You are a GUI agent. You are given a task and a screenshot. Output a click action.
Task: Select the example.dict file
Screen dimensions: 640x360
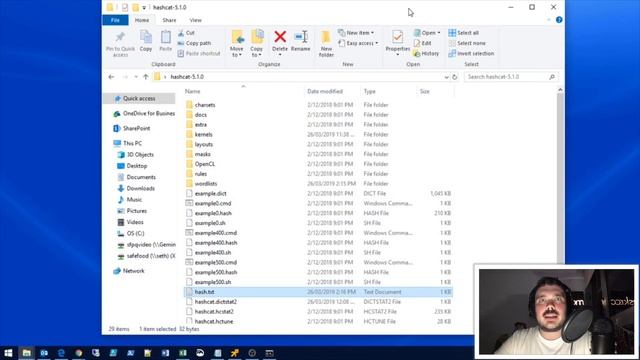(x=210, y=193)
